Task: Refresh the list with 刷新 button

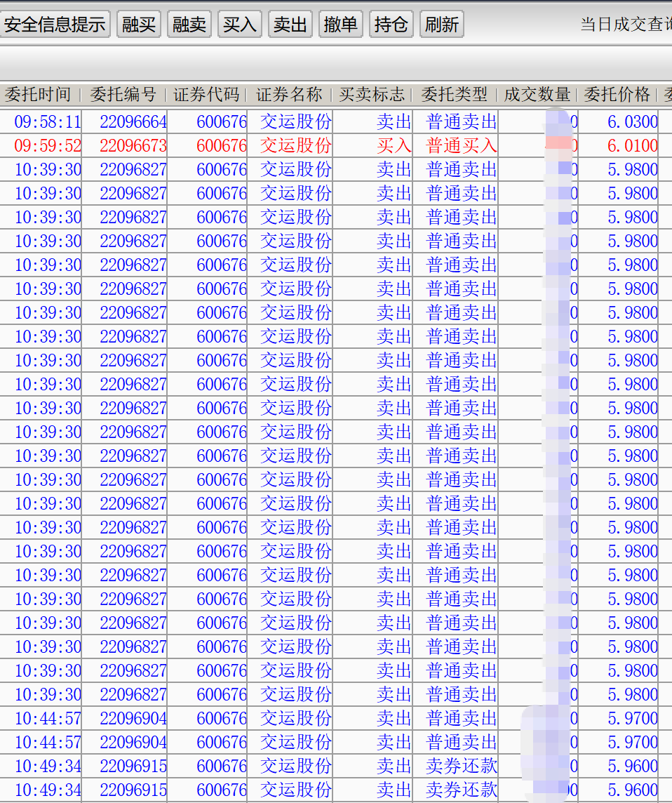Action: [x=442, y=24]
